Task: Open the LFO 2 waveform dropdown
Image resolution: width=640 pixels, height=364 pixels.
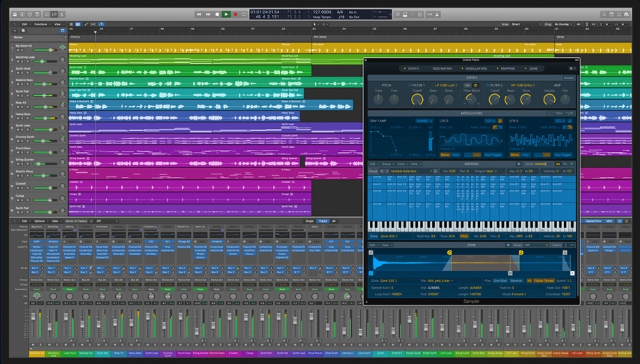Action: 489,121
